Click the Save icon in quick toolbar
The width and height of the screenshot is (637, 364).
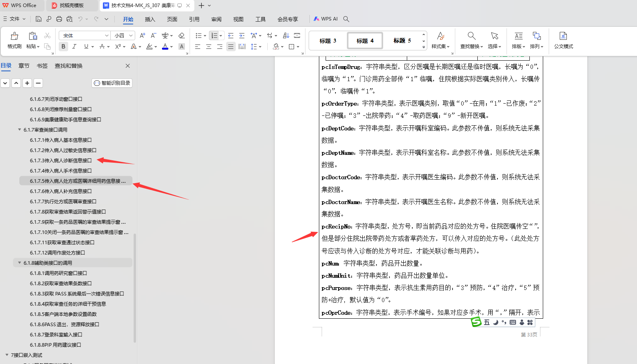[38, 19]
